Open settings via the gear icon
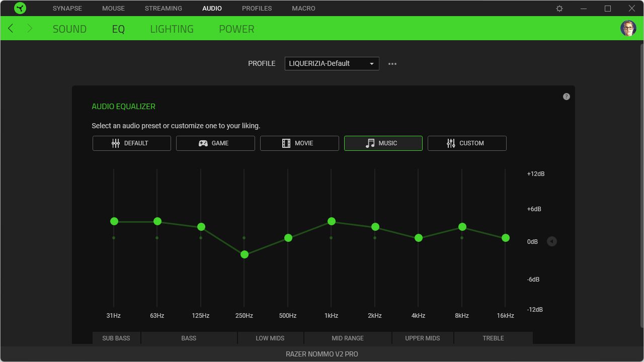This screenshot has width=644, height=362. coord(559,9)
